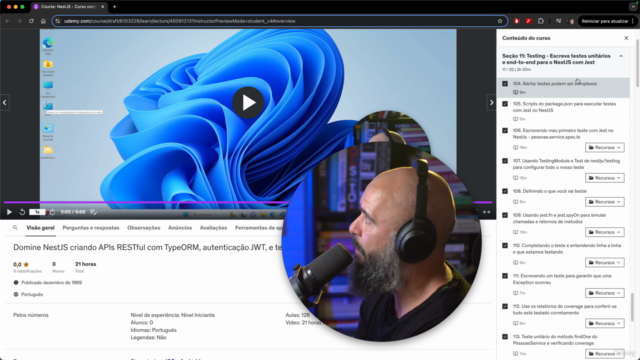Toggle checkbox for lecture 110 Completando o teste
Image resolution: width=640 pixels, height=360 pixels.
tap(505, 246)
